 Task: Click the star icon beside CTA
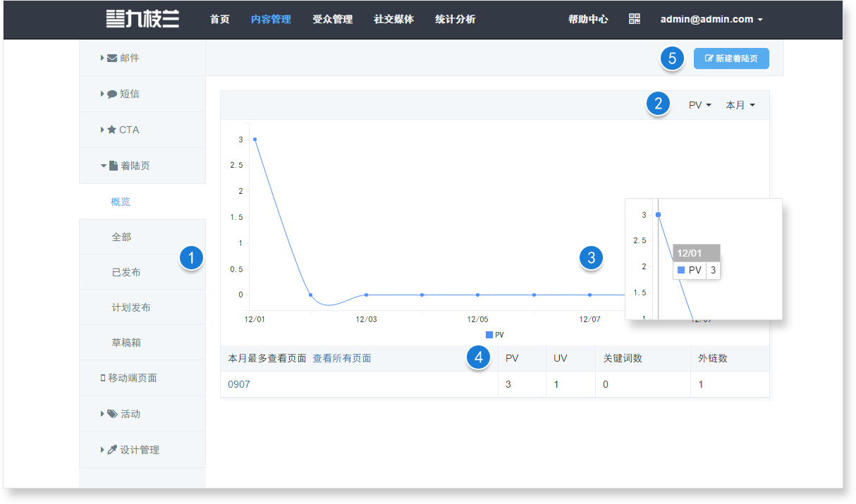coord(111,130)
